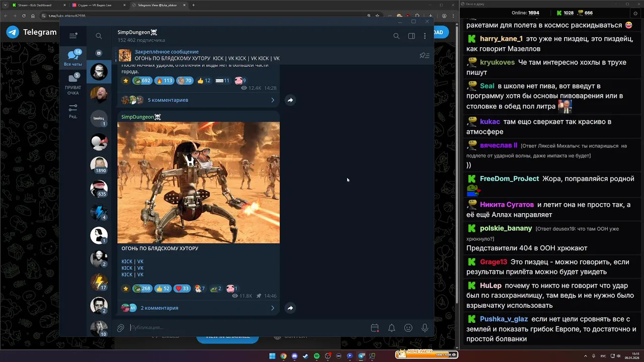644x362 pixels.
Task: Click the chat list search magnifier icon
Action: pos(99,36)
